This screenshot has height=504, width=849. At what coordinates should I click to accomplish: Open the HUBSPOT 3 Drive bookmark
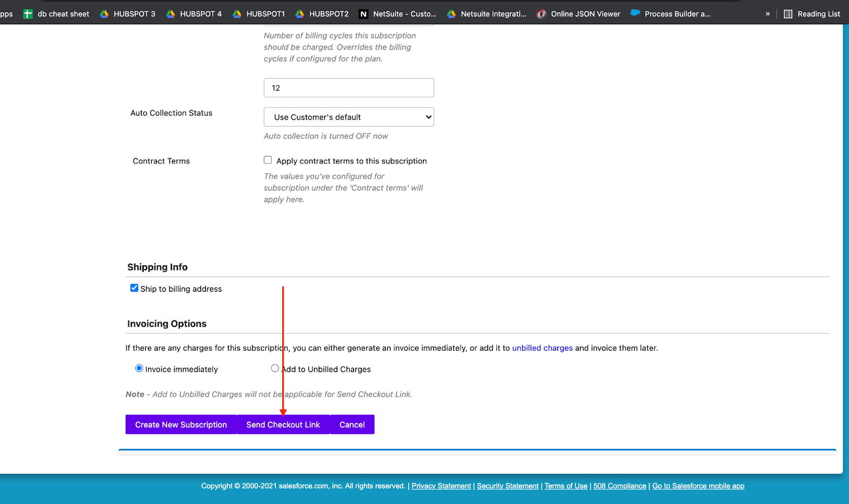coord(128,14)
